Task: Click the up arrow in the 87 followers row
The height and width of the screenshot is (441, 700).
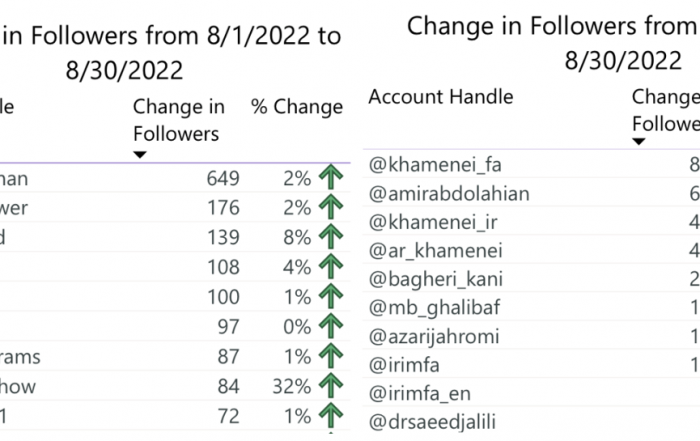Action: pyautogui.click(x=331, y=356)
